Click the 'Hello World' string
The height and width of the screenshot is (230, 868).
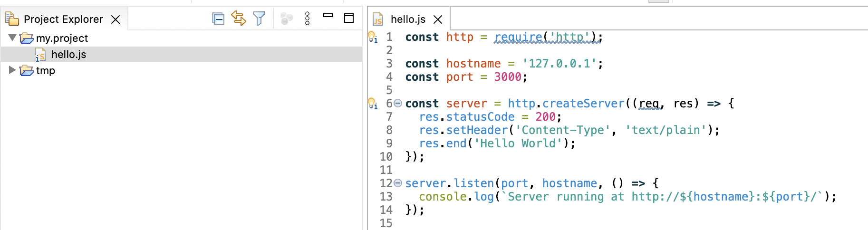click(x=518, y=144)
